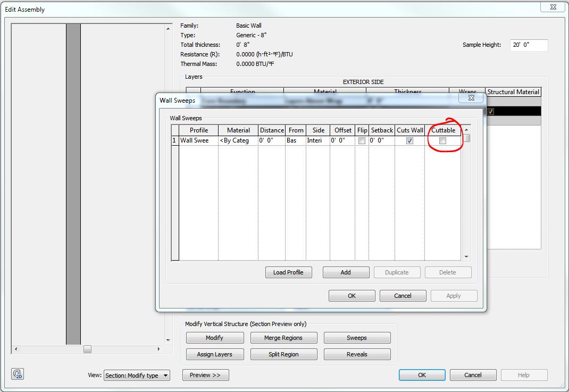
Task: Click the Profile column header
Action: [x=198, y=130]
